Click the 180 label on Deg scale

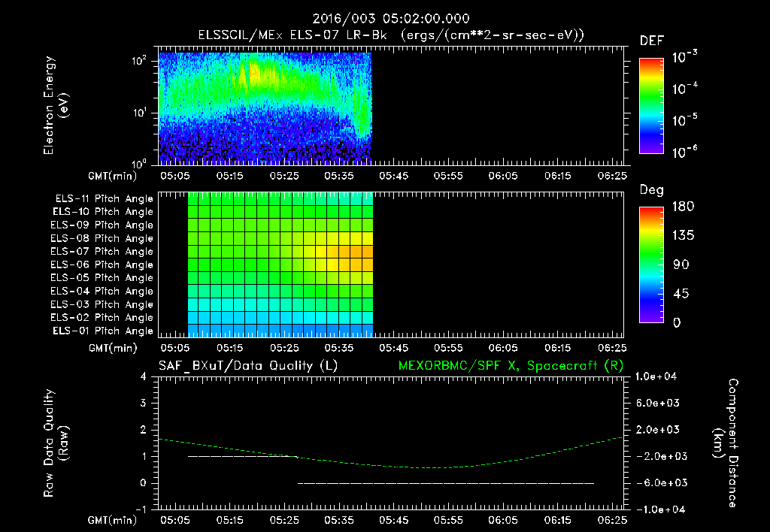point(683,207)
